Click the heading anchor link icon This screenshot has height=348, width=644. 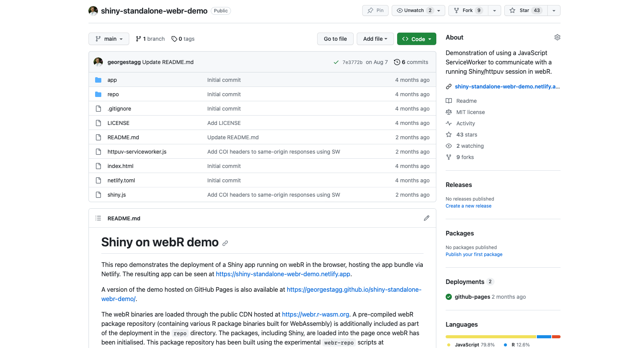[x=225, y=243]
